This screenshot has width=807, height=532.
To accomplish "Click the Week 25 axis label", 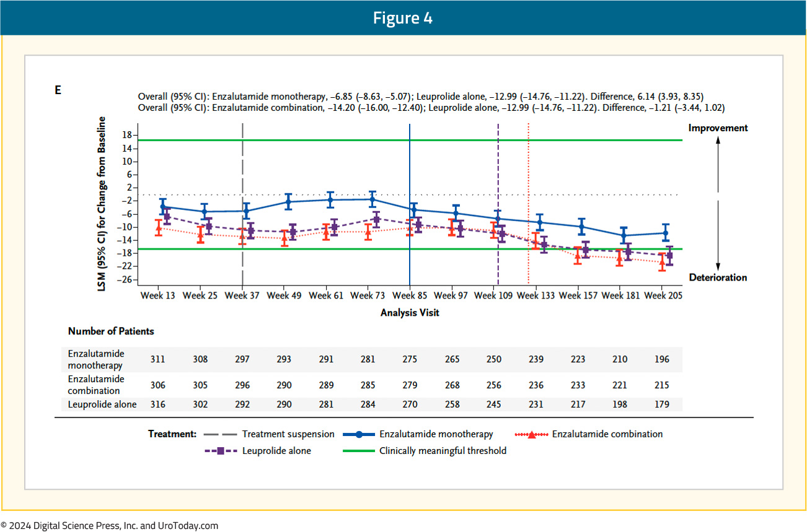I will [x=200, y=296].
